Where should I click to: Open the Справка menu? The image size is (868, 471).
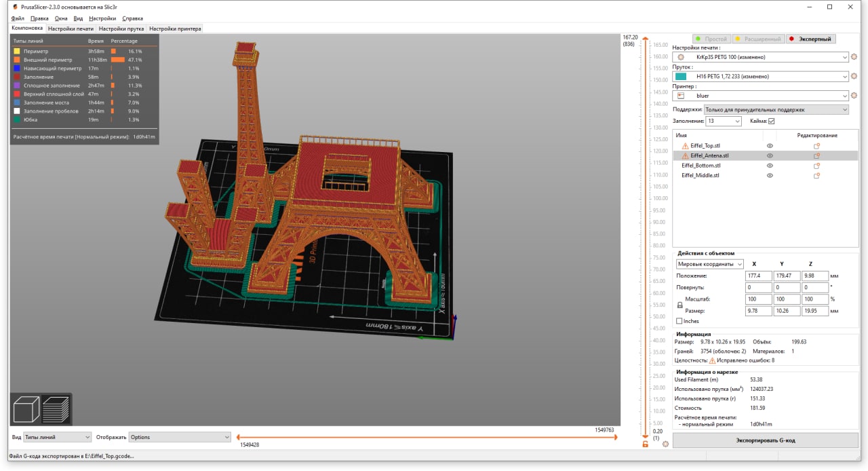(x=133, y=18)
